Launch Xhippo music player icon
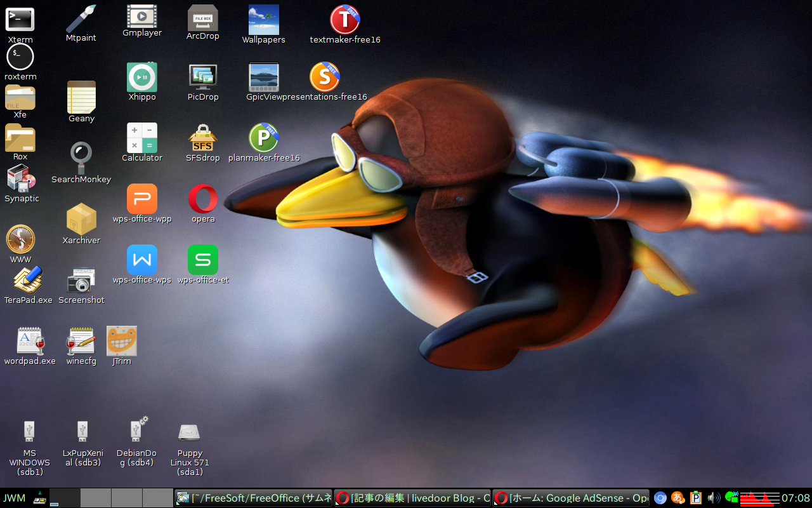812x508 pixels. (142, 77)
